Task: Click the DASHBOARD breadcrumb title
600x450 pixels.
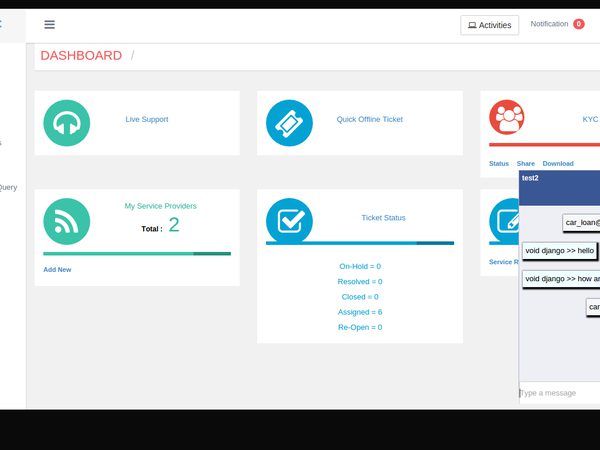Action: tap(81, 55)
